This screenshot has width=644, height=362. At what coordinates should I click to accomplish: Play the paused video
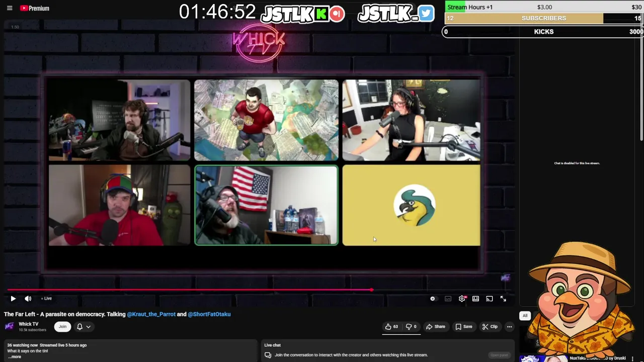tap(13, 299)
